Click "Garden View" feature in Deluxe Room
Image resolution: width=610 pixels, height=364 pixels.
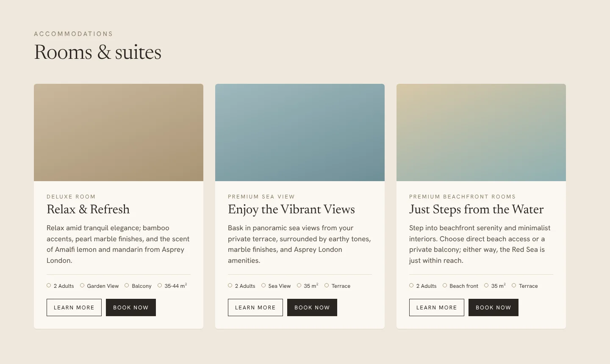click(x=103, y=286)
